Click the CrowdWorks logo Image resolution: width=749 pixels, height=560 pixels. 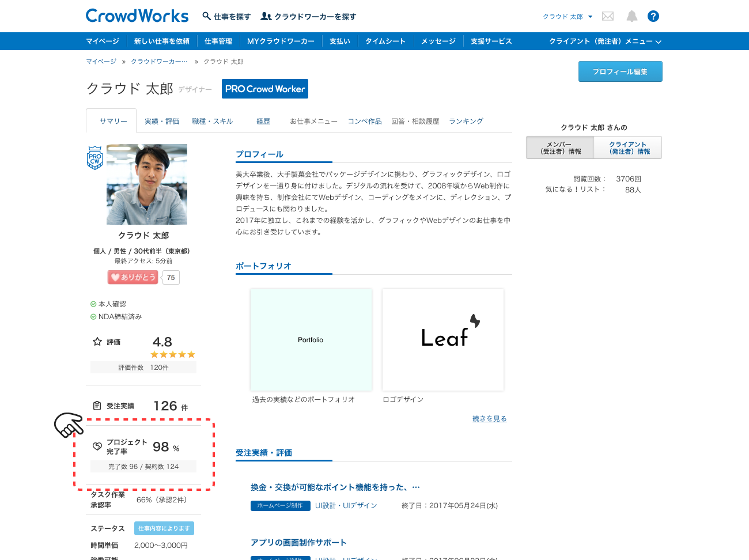pos(137,16)
